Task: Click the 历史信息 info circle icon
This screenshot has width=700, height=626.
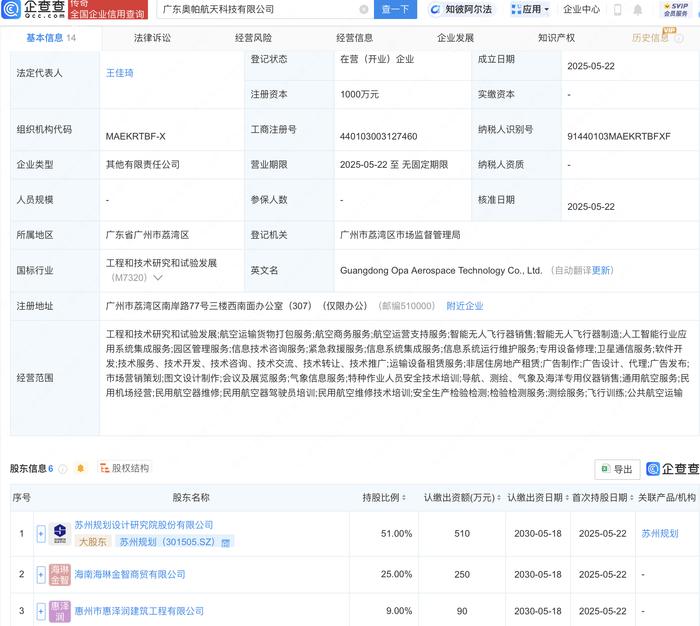Action: (679, 38)
